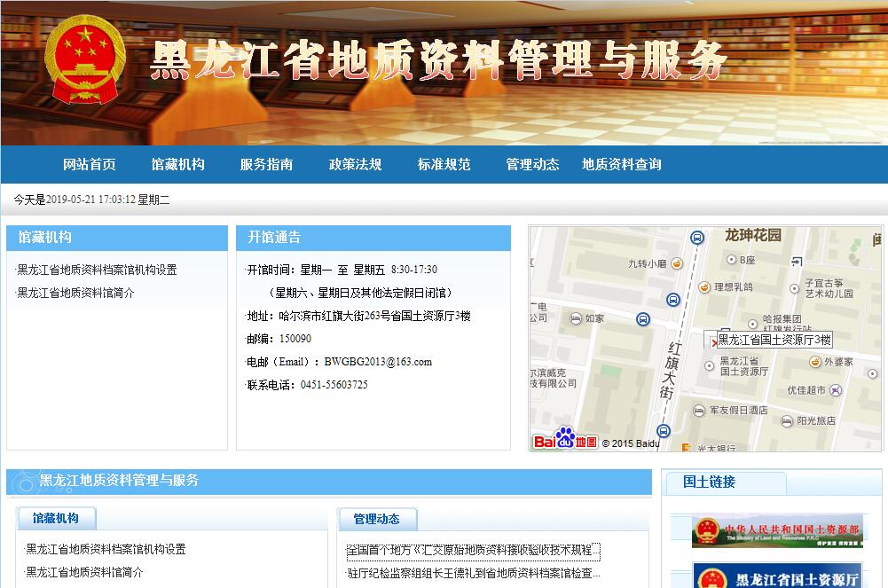Click the email address BWGBG2013@163.com
This screenshot has height=588, width=888.
click(x=378, y=362)
